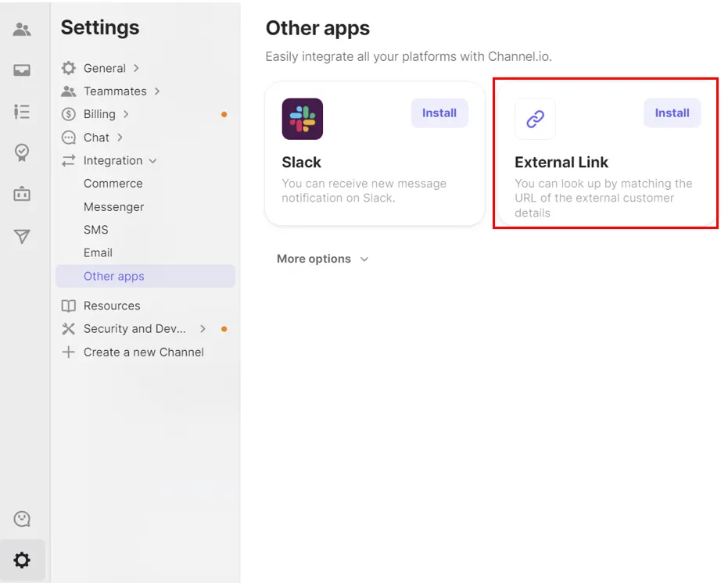
Task: Install the External Link app
Action: click(x=672, y=113)
